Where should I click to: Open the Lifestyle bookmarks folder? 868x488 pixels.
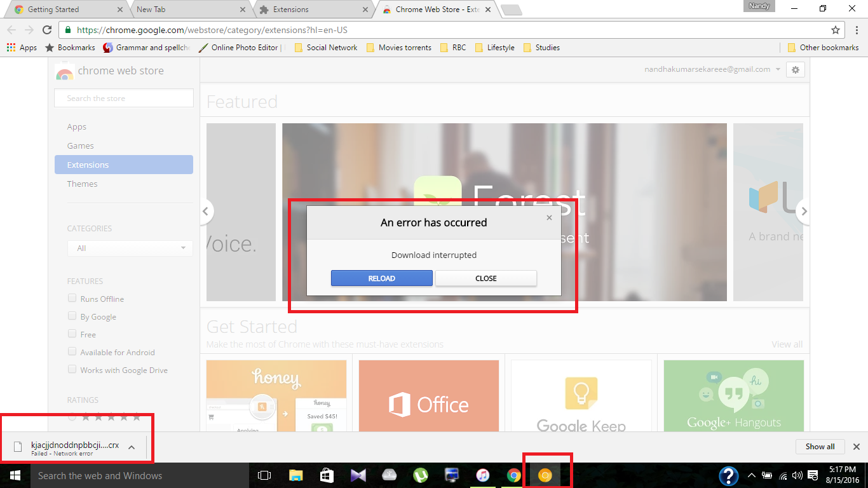(x=494, y=48)
